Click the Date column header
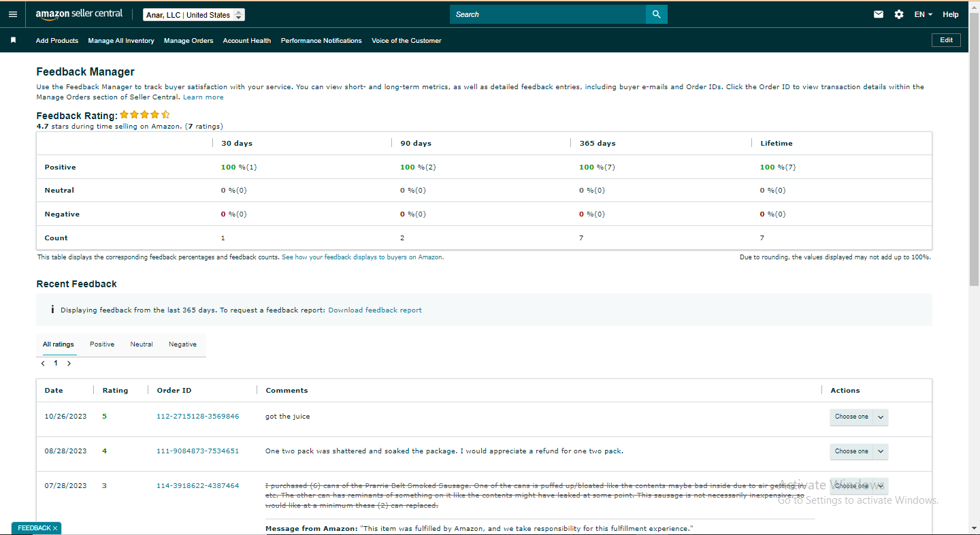980x535 pixels. pyautogui.click(x=54, y=391)
